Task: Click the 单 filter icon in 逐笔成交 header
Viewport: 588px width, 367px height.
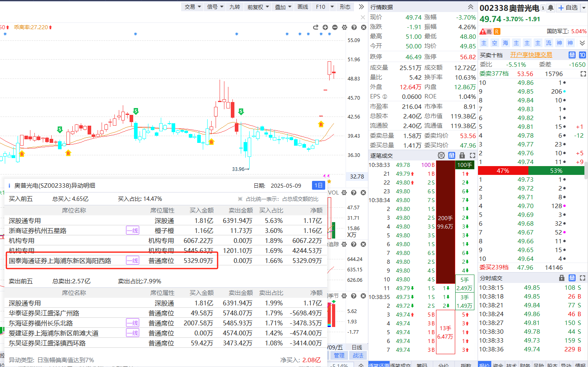Action: point(441,155)
